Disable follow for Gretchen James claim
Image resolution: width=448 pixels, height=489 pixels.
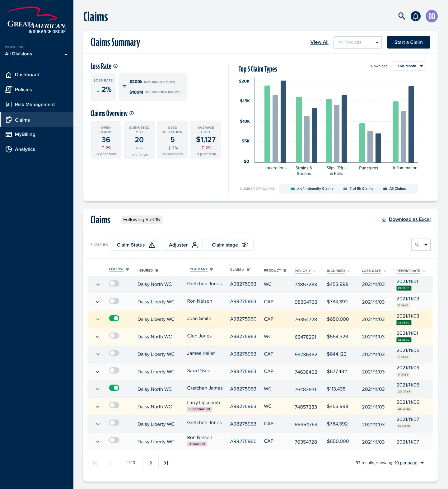[114, 388]
